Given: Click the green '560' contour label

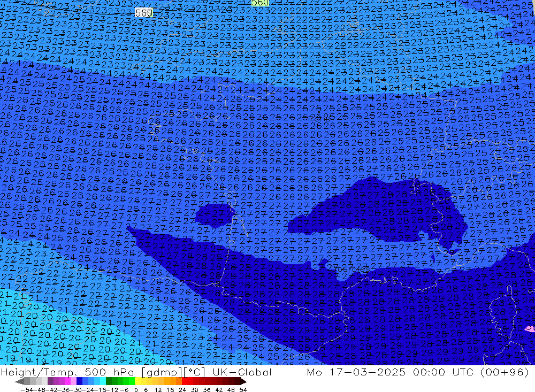Looking at the screenshot, I should point(260,3).
